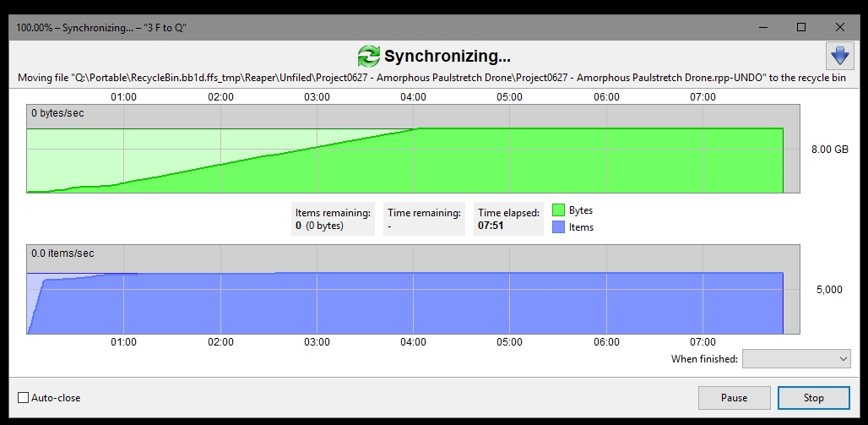Stop the synchronization
868x425 pixels.
click(x=813, y=398)
